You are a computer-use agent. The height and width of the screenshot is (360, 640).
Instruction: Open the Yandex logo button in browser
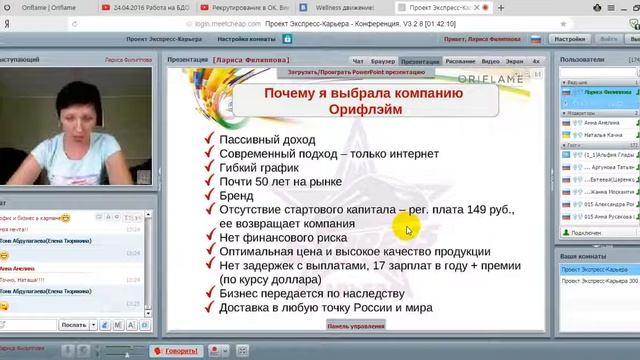(7, 24)
